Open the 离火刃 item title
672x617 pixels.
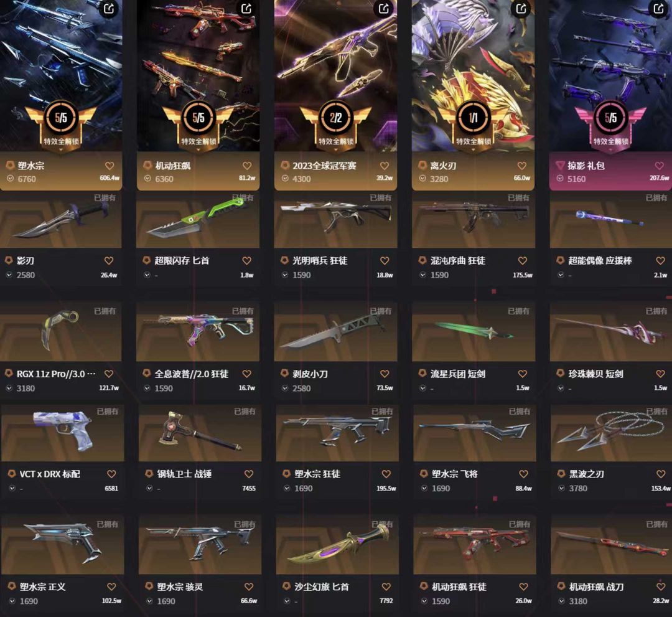pos(443,166)
